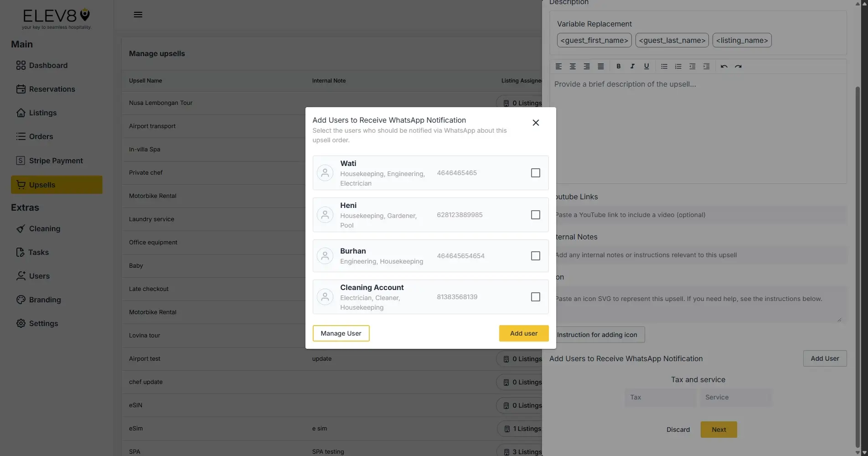The width and height of the screenshot is (868, 456).
Task: Navigate to Reservations in the sidebar
Action: [x=52, y=89]
